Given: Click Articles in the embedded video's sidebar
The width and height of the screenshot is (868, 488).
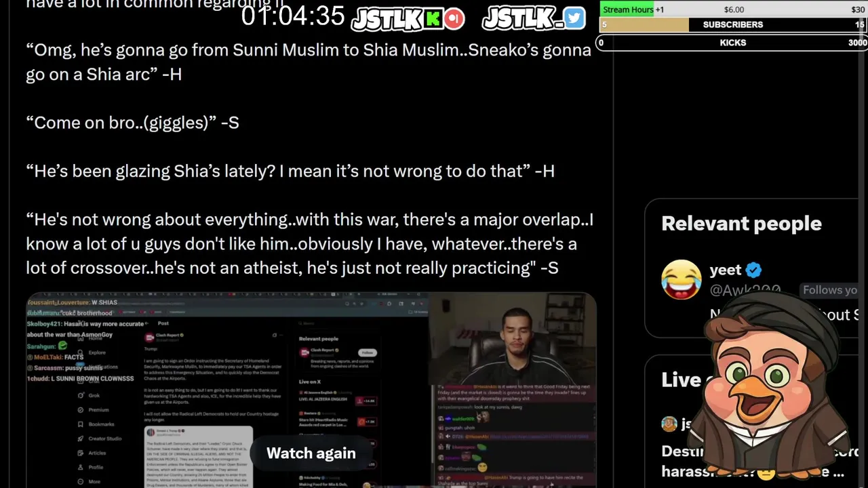Looking at the screenshot, I should pyautogui.click(x=97, y=453).
